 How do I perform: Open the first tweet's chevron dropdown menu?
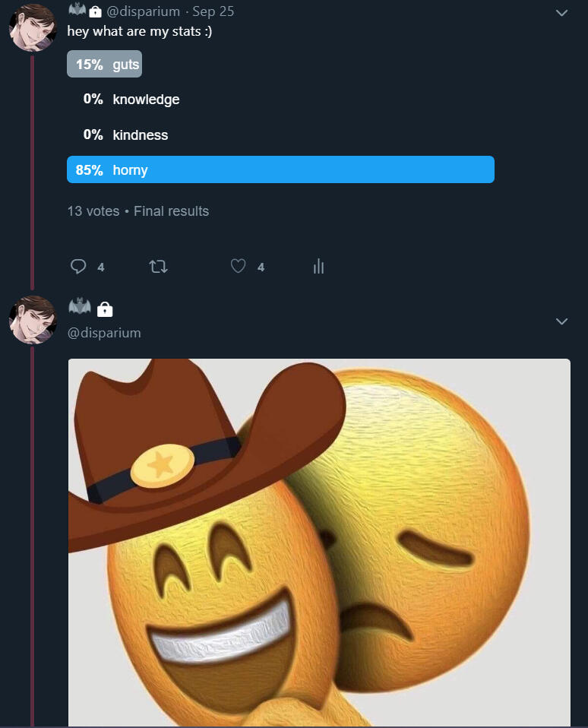tap(562, 13)
